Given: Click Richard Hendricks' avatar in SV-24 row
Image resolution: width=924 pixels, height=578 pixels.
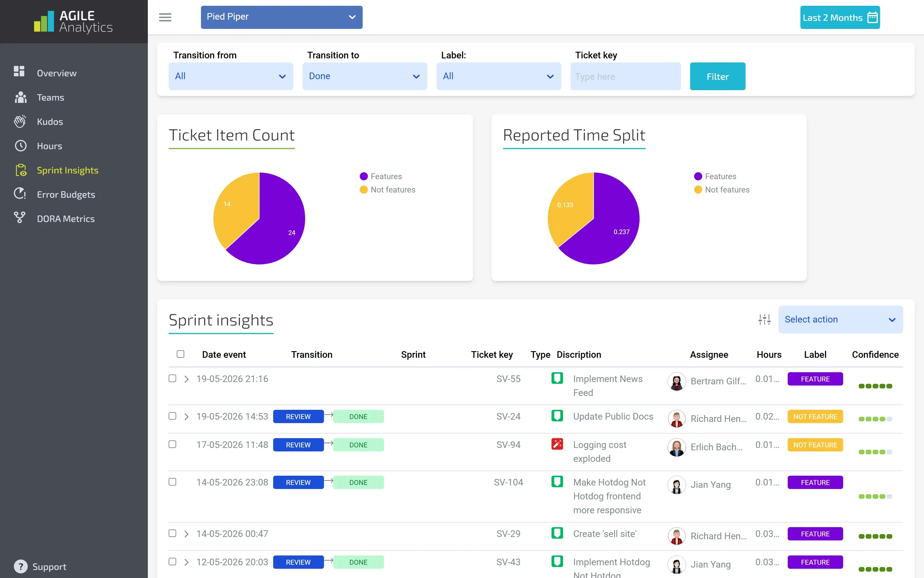Looking at the screenshot, I should (x=677, y=418).
